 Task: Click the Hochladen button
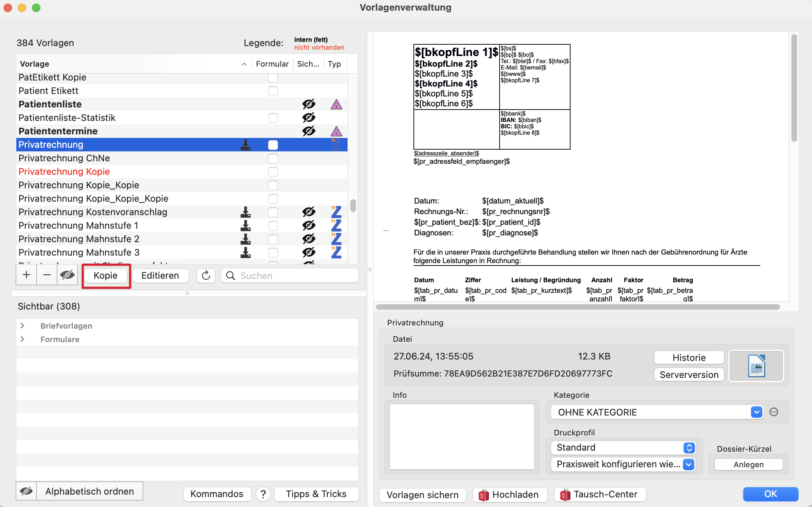[510, 495]
